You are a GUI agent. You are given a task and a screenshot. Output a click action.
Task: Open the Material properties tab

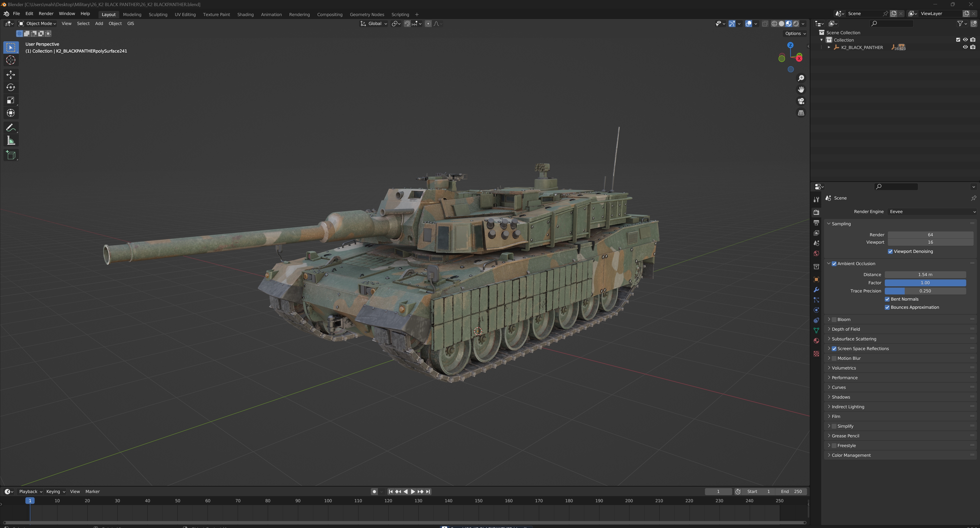[816, 341]
